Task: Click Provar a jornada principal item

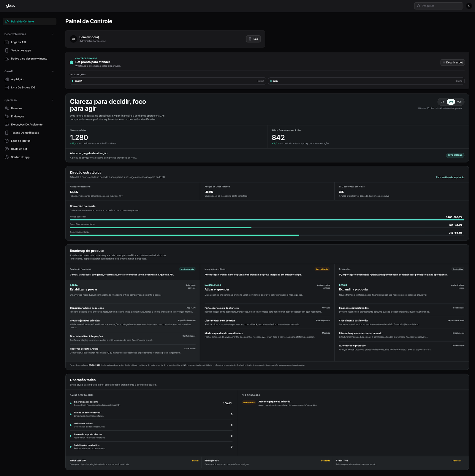Action: (133, 324)
